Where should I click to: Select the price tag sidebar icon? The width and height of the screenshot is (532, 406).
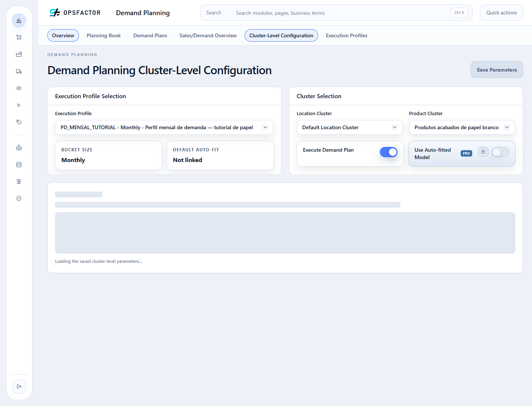(x=19, y=122)
